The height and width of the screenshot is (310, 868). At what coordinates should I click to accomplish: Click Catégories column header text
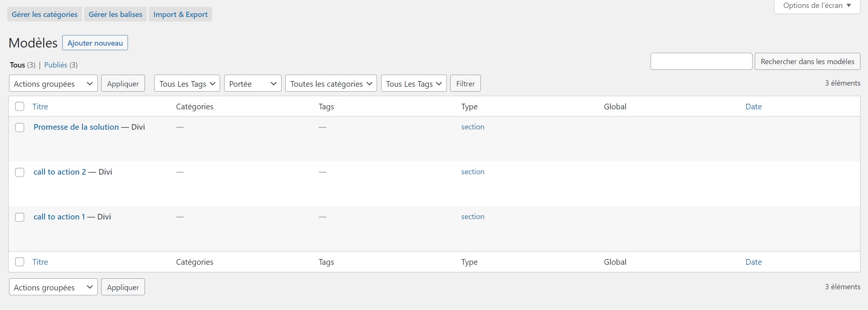tap(195, 107)
